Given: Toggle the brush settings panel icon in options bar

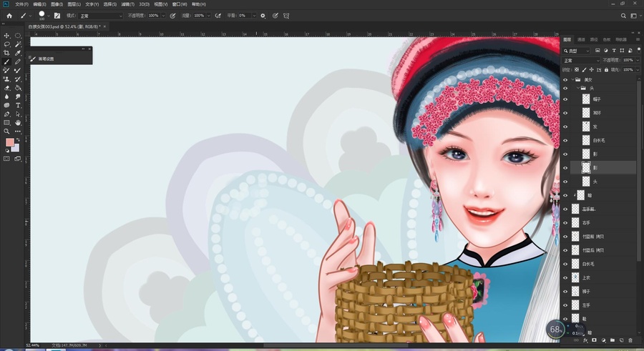Looking at the screenshot, I should coord(57,16).
